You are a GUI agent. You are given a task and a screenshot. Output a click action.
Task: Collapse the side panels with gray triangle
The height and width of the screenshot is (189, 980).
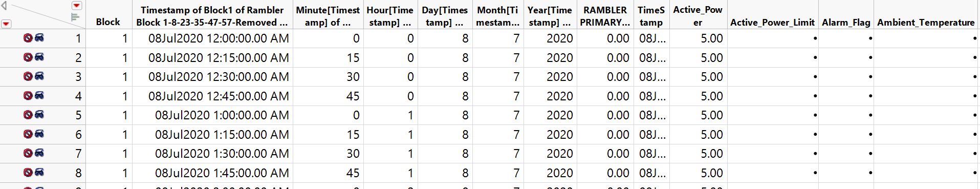tap(4, 6)
